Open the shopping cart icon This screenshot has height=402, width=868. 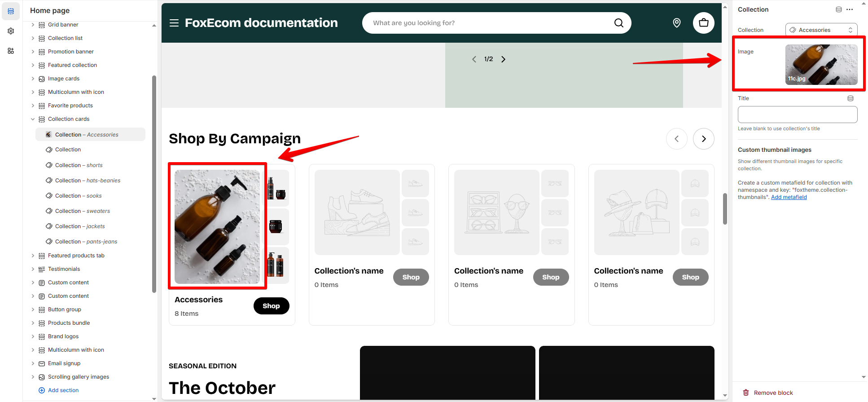tap(704, 23)
